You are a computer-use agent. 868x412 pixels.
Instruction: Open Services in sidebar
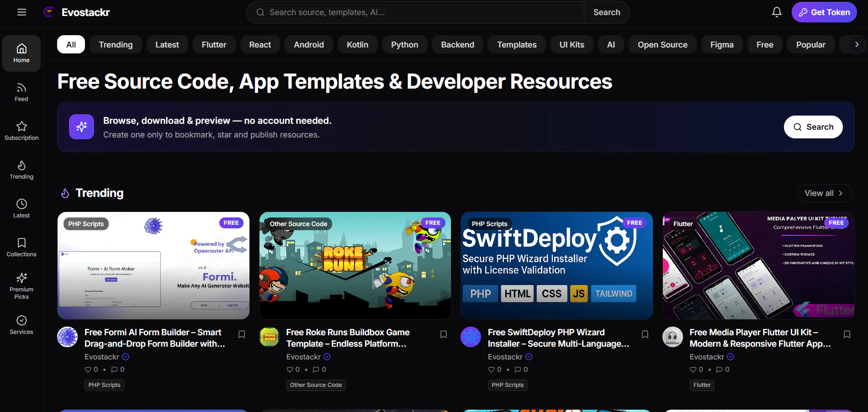[x=21, y=325]
